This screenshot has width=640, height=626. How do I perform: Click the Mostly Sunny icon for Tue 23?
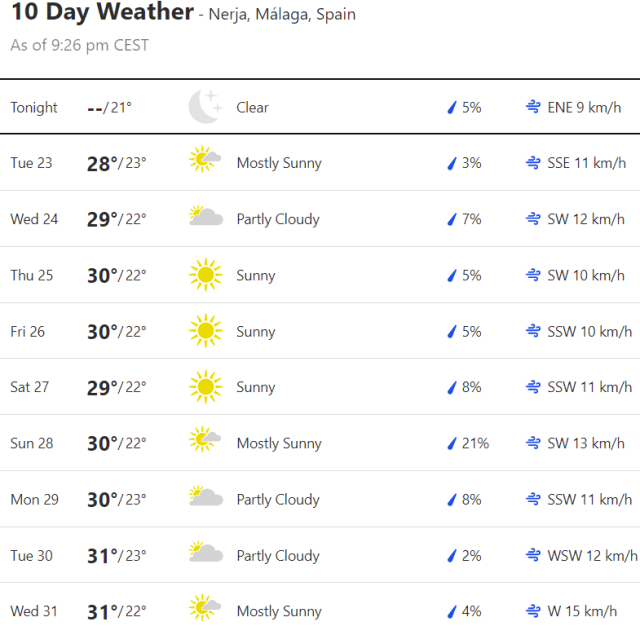pos(205,162)
